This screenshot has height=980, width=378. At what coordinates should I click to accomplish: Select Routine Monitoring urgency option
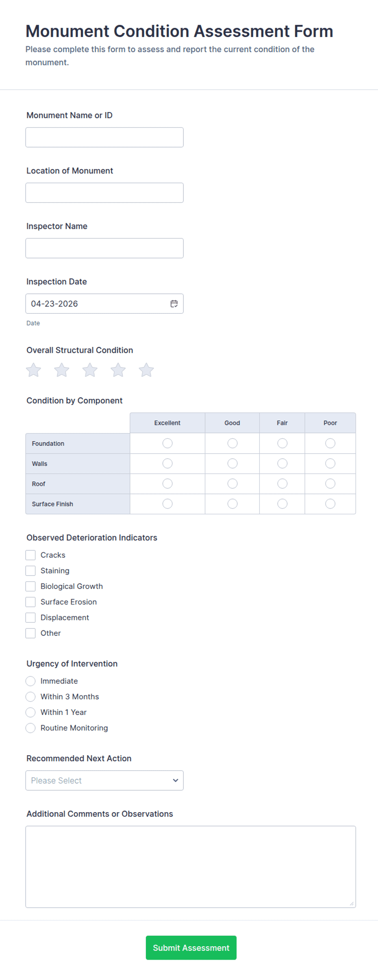point(30,728)
